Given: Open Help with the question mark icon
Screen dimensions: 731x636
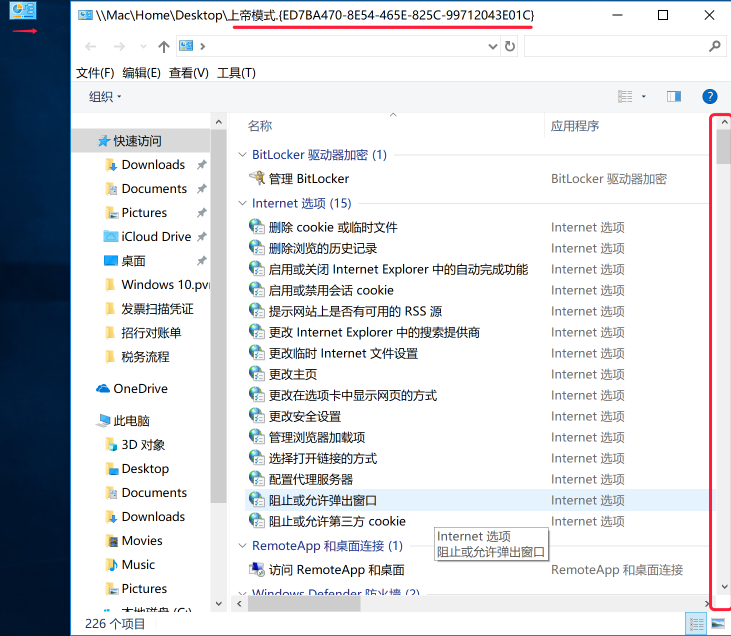Looking at the screenshot, I should tap(710, 97).
